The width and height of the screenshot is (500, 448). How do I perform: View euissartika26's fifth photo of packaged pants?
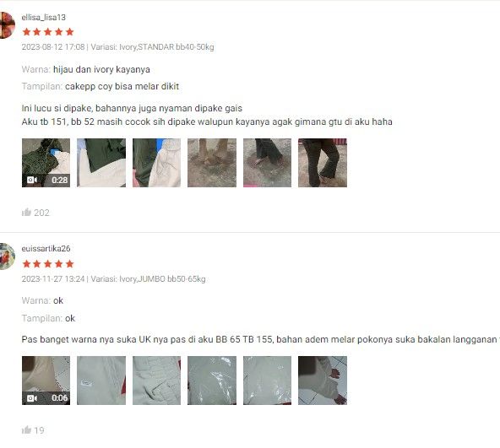pyautogui.click(x=267, y=381)
